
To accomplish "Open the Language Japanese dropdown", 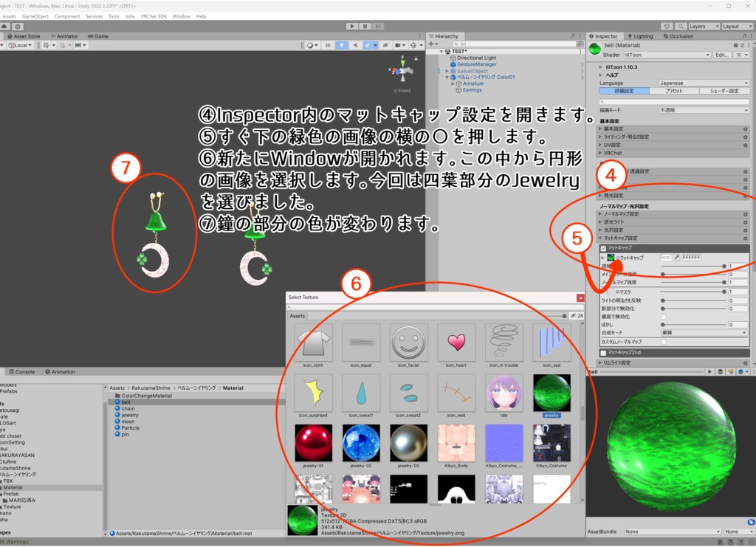I will click(x=704, y=83).
